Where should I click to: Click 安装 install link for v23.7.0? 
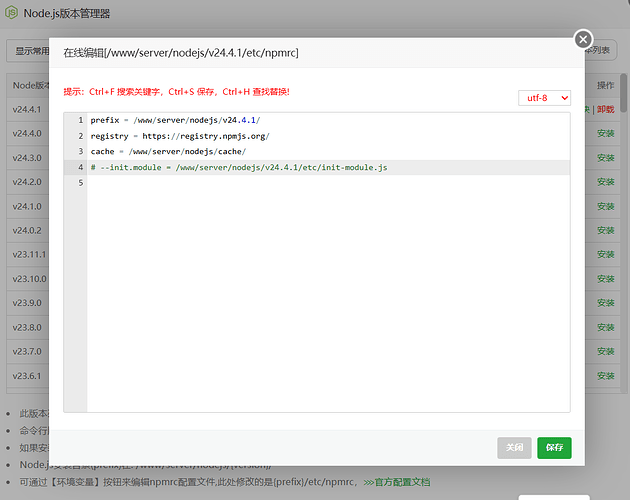(605, 351)
